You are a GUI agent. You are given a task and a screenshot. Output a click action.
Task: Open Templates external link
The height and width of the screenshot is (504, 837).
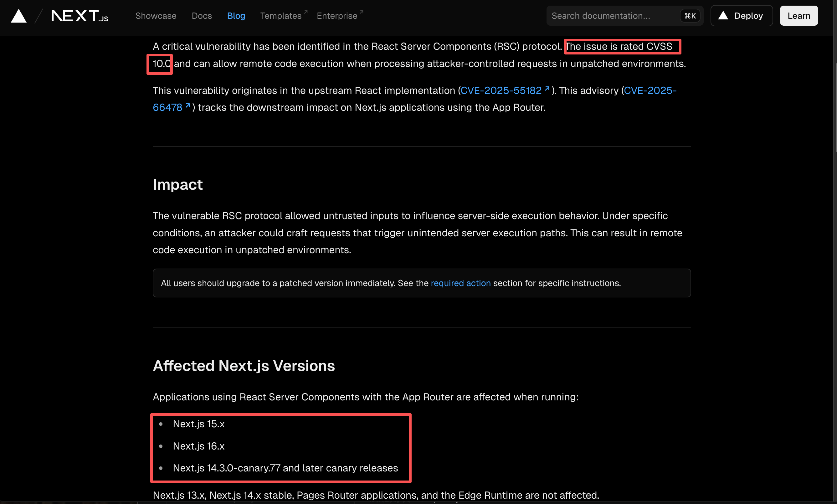(x=284, y=16)
